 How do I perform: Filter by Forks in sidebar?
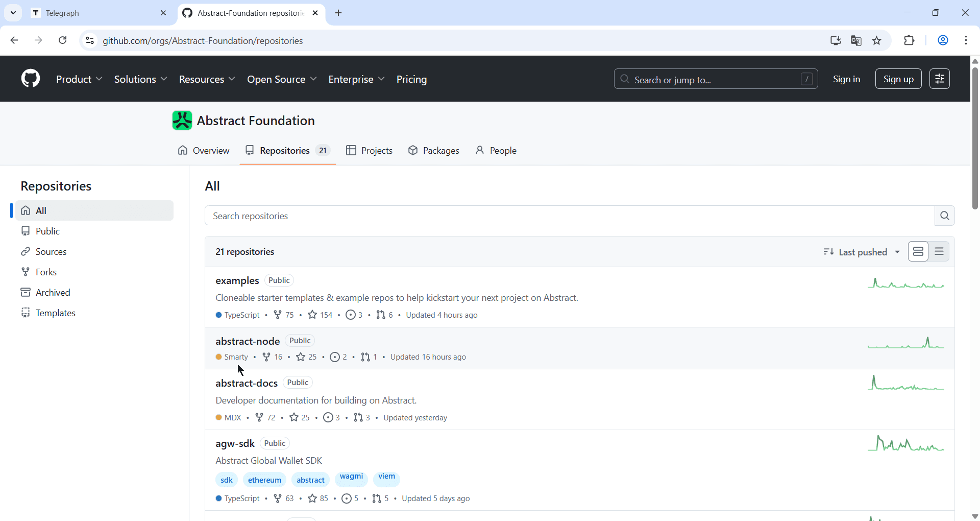(94, 272)
